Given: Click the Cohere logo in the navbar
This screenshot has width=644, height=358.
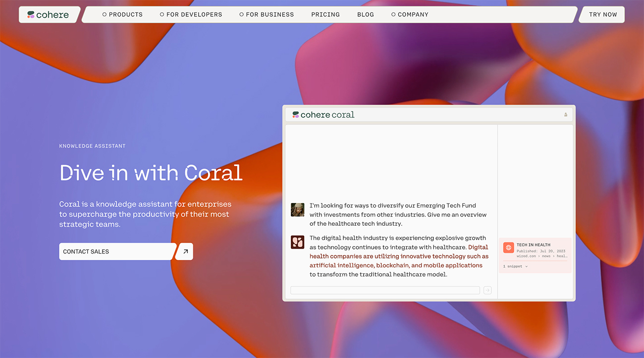Looking at the screenshot, I should coord(49,15).
